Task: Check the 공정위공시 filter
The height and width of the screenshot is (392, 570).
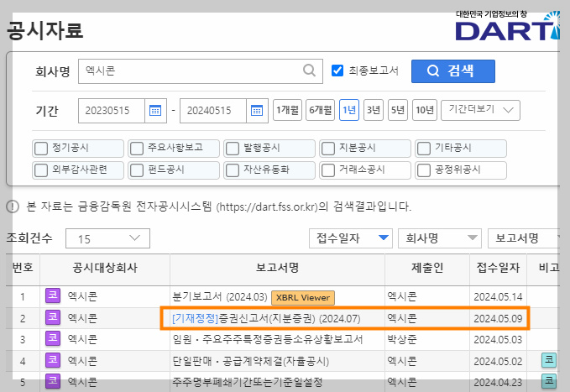Action: click(x=424, y=170)
